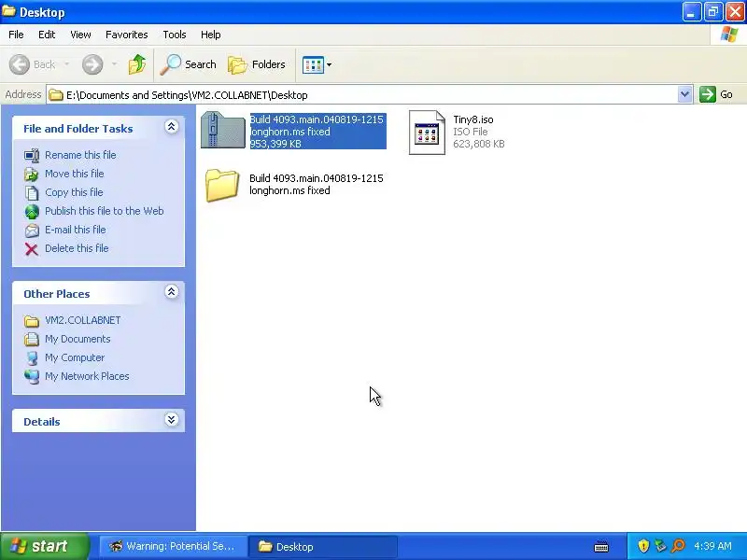Open the View menu
Viewport: 747px width, 560px height.
(80, 35)
